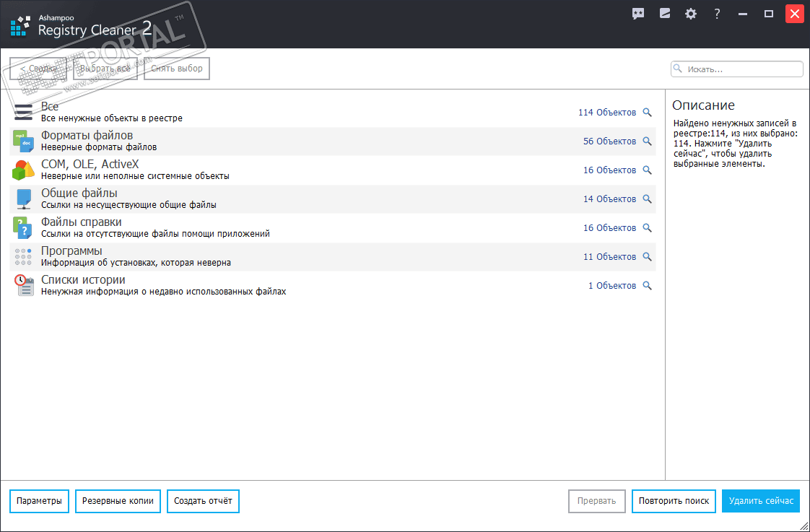The height and width of the screenshot is (532, 810).
Task: Open the 16 Объектов link for Файлы справки
Action: click(609, 228)
